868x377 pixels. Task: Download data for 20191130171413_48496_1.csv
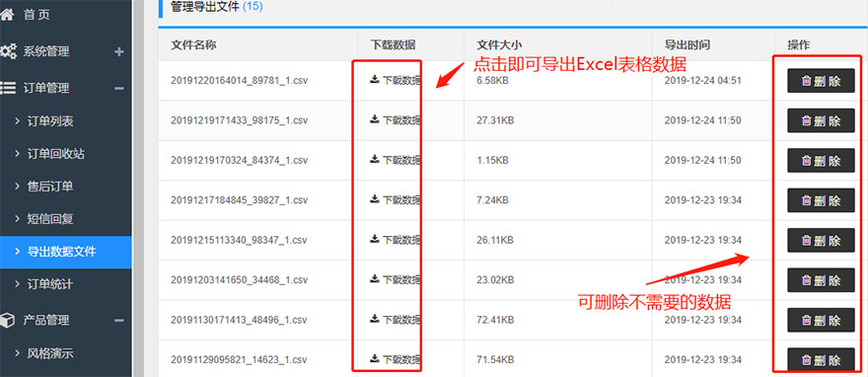click(x=395, y=320)
